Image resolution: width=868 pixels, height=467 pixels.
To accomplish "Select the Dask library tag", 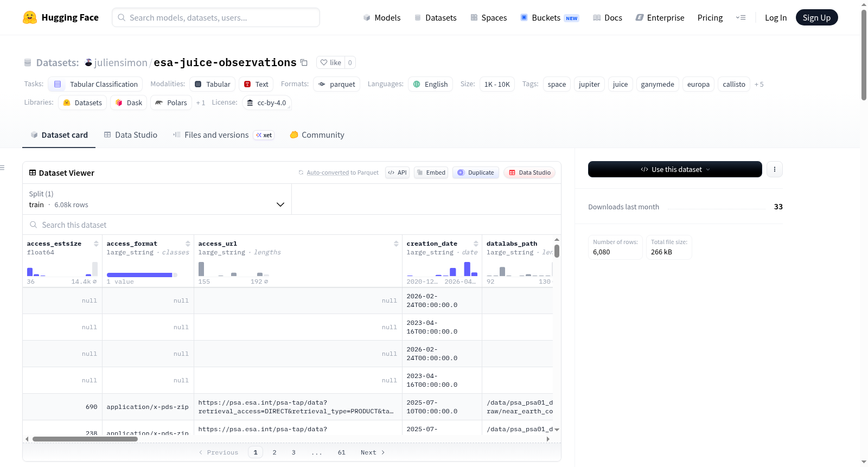I will pyautogui.click(x=129, y=103).
